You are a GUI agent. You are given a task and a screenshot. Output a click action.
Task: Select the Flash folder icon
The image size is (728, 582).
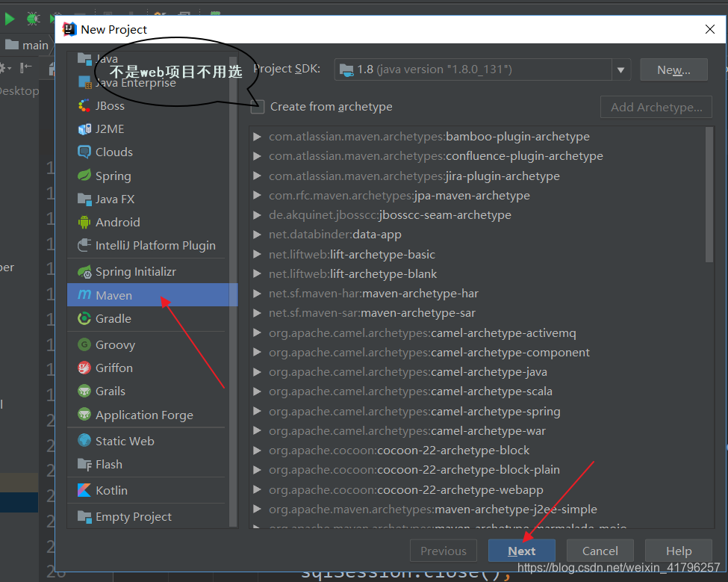(x=84, y=464)
